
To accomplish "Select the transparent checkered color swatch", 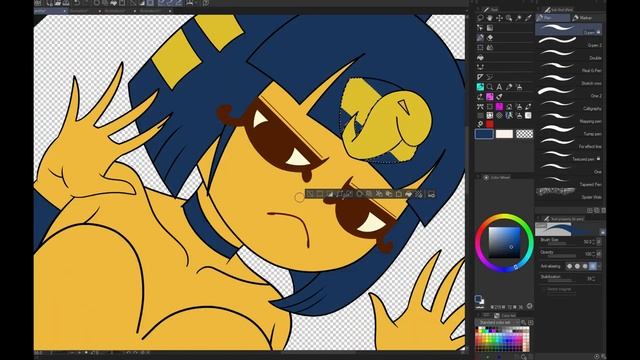I will point(524,134).
